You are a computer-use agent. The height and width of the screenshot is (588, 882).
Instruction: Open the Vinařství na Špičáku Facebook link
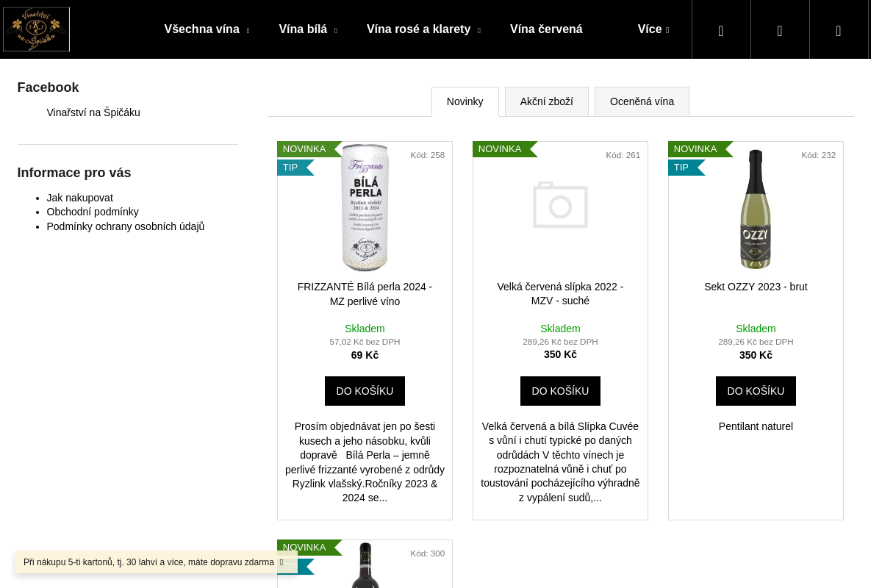pos(93,112)
